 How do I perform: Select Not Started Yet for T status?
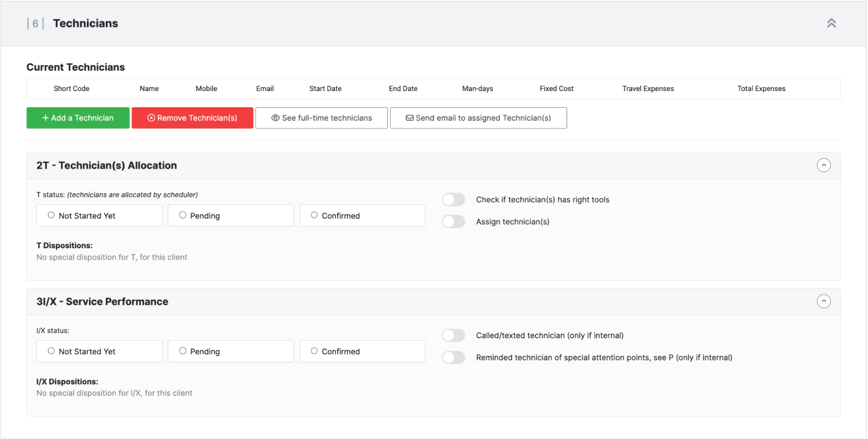point(51,215)
